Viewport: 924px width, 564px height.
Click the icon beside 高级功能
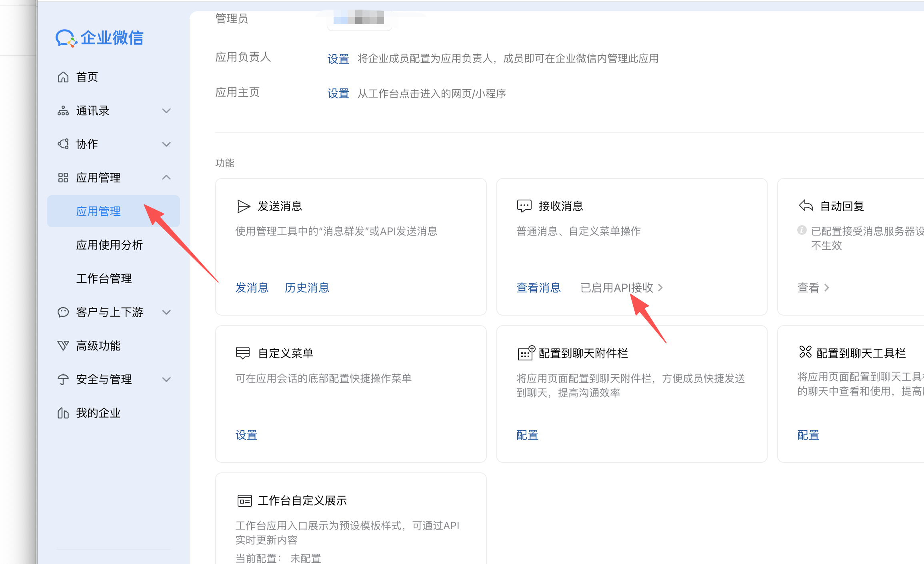(63, 346)
